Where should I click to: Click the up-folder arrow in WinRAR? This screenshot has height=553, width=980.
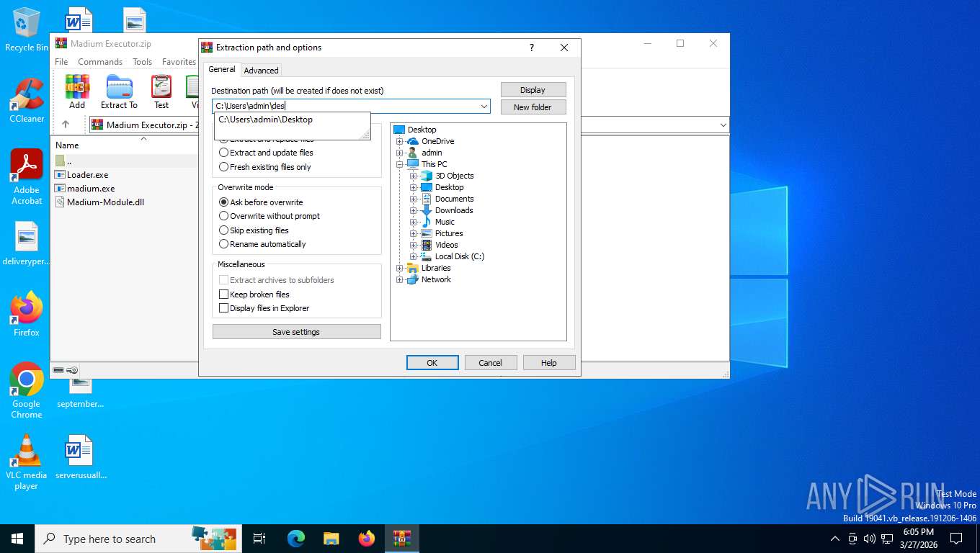tap(65, 125)
